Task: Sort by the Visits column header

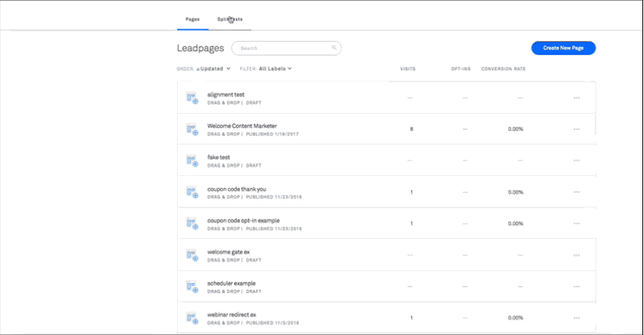Action: coord(408,69)
